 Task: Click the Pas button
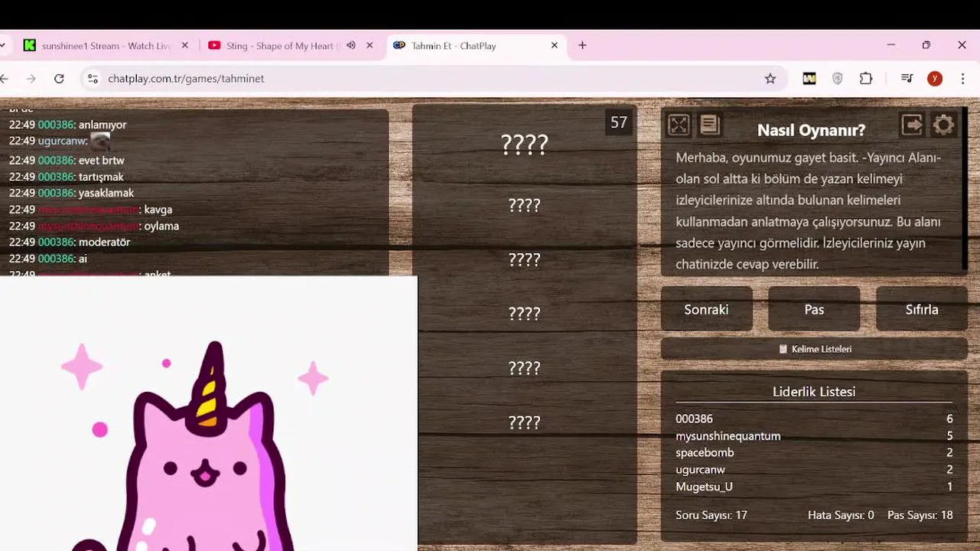814,309
